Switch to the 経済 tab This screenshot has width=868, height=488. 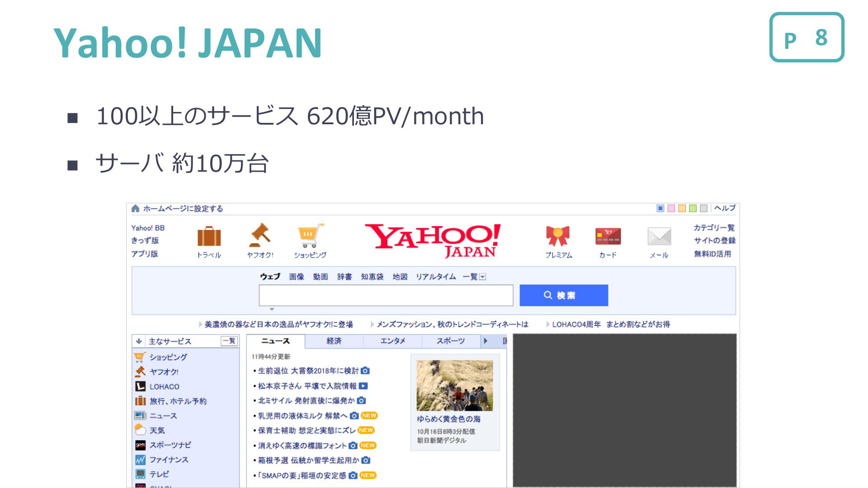[334, 341]
